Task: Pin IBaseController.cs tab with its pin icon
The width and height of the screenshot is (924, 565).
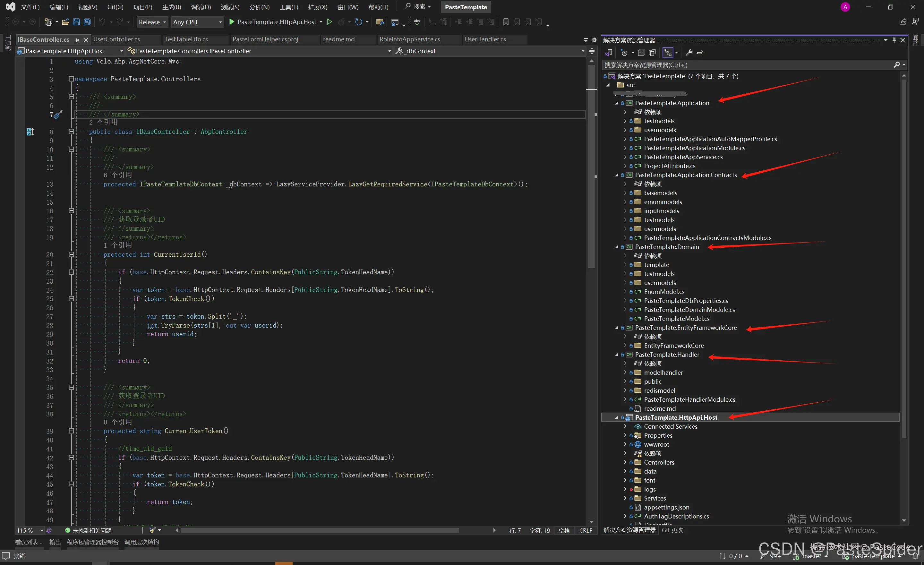Action: pyautogui.click(x=77, y=40)
